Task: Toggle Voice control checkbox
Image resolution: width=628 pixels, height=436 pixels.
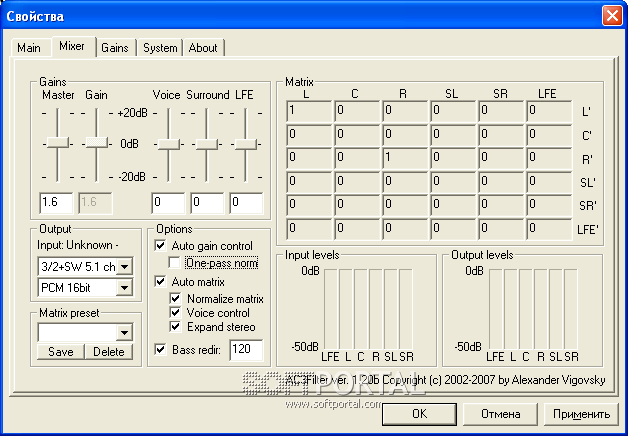Action: (x=175, y=312)
